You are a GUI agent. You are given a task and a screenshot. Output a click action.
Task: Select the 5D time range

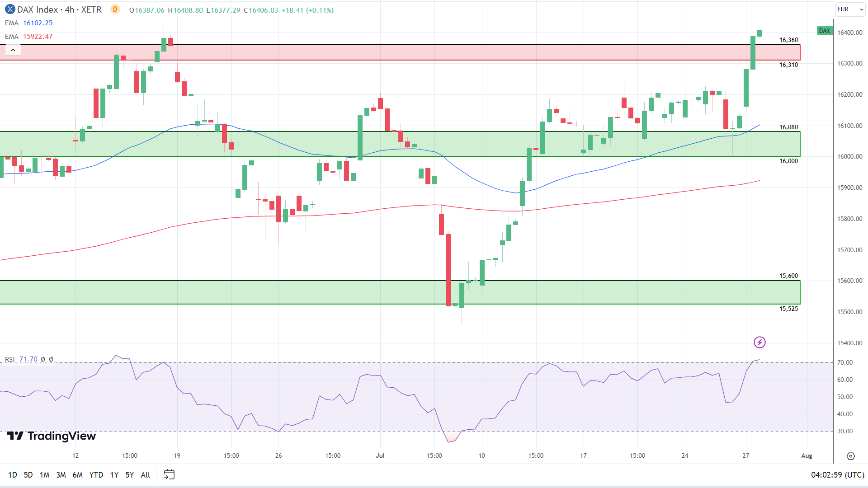pyautogui.click(x=28, y=474)
